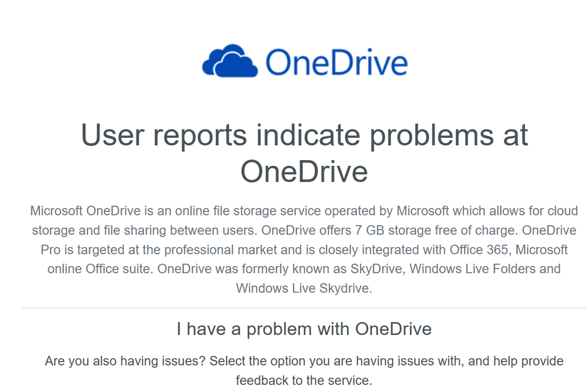588x392 pixels.
Task: Click the horizontal divider line above the subheading
Action: point(304,308)
